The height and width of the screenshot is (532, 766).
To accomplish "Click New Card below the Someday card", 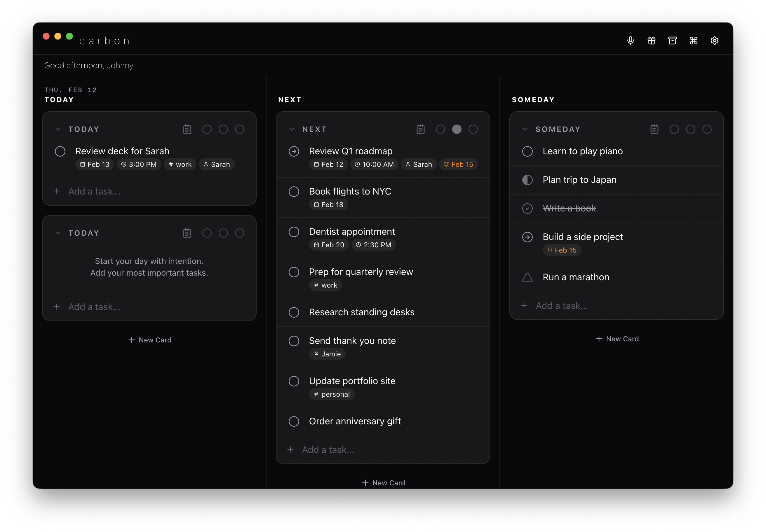I will click(617, 338).
